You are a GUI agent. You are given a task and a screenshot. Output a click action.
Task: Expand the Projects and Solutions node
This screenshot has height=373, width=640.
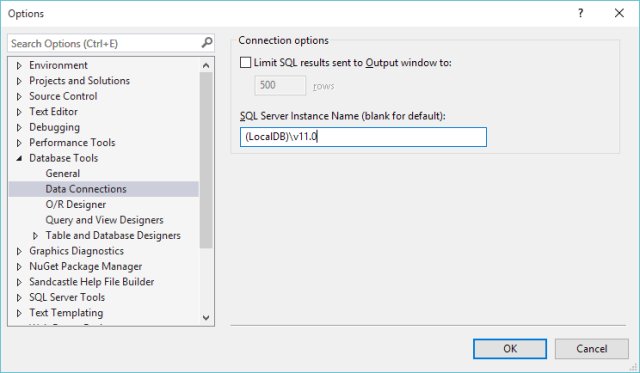(19, 81)
